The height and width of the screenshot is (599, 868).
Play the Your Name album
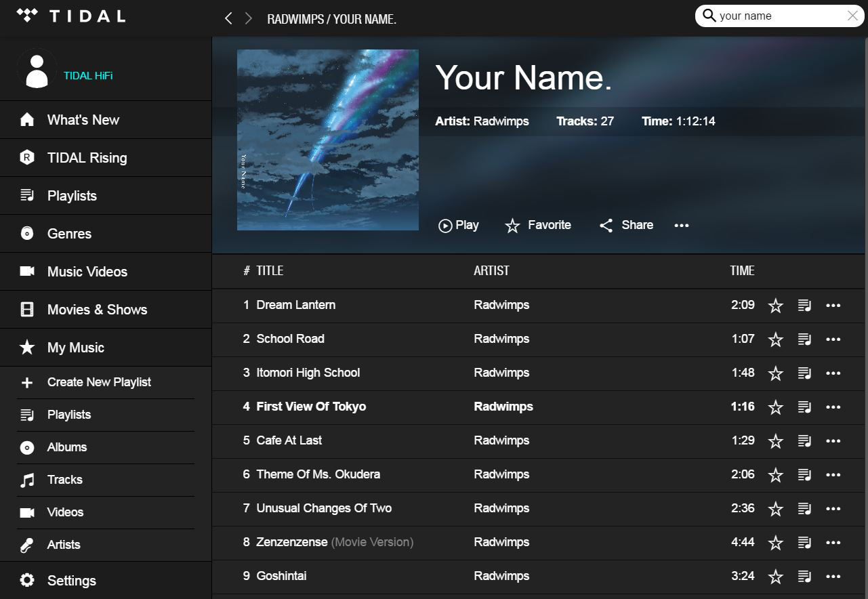[x=459, y=226]
